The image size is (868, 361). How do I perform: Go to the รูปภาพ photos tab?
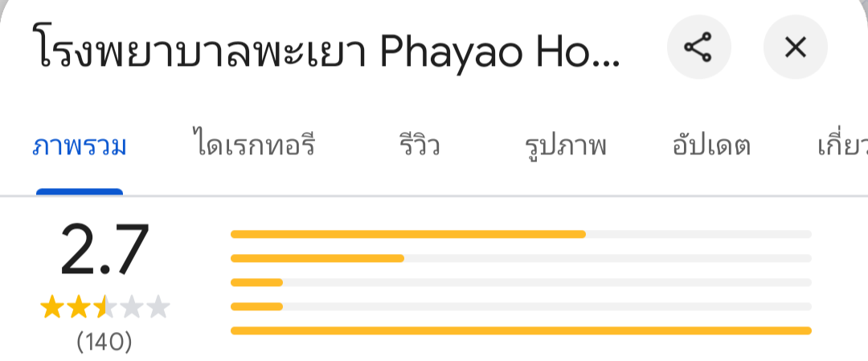tap(565, 147)
